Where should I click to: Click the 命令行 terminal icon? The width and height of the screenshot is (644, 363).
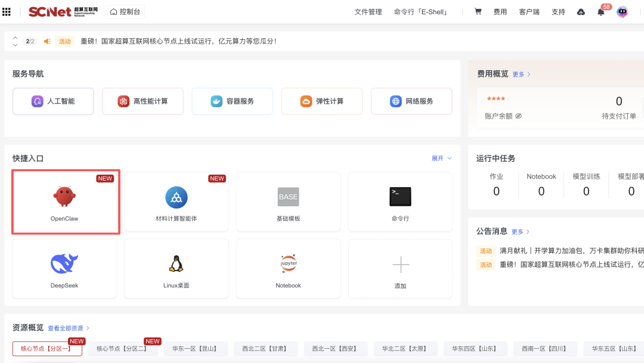coord(400,197)
